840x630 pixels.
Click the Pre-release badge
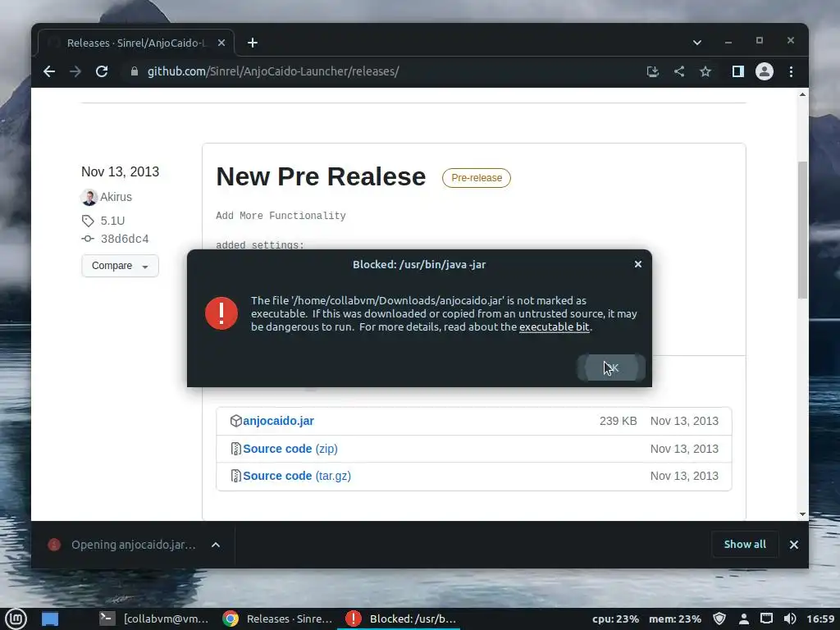click(x=477, y=178)
